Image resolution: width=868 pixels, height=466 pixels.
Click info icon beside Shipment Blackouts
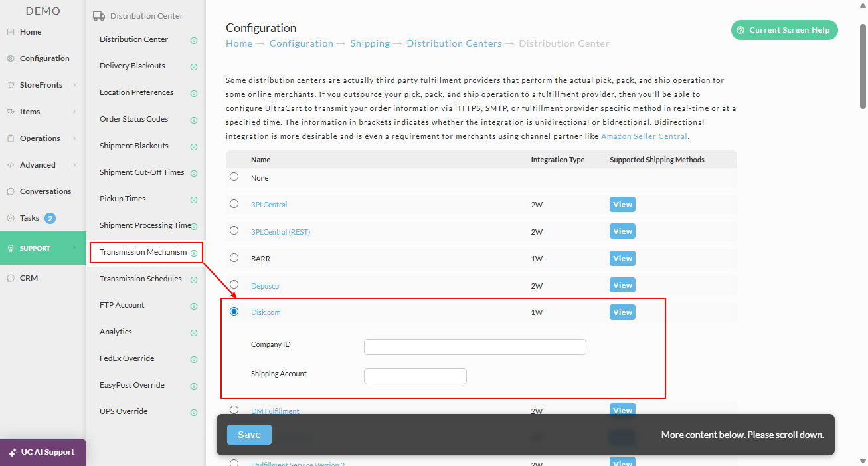(194, 147)
